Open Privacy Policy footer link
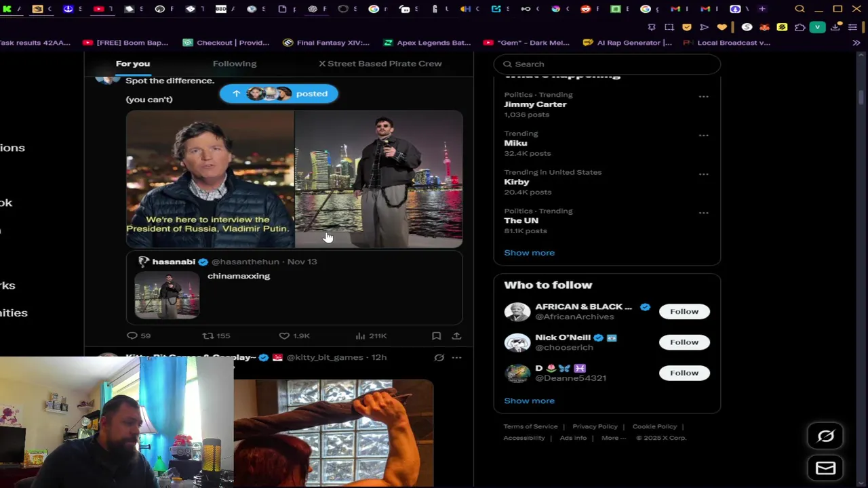The width and height of the screenshot is (868, 488). point(595,426)
